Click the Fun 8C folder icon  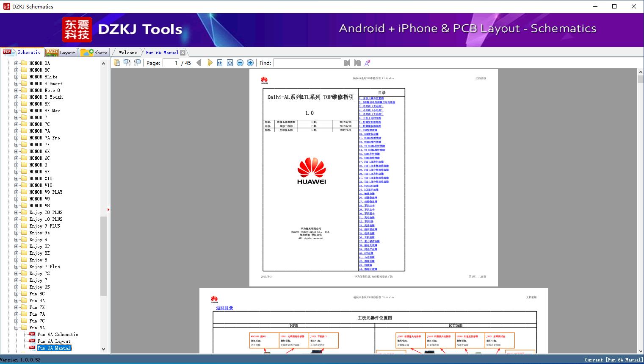tap(24, 294)
